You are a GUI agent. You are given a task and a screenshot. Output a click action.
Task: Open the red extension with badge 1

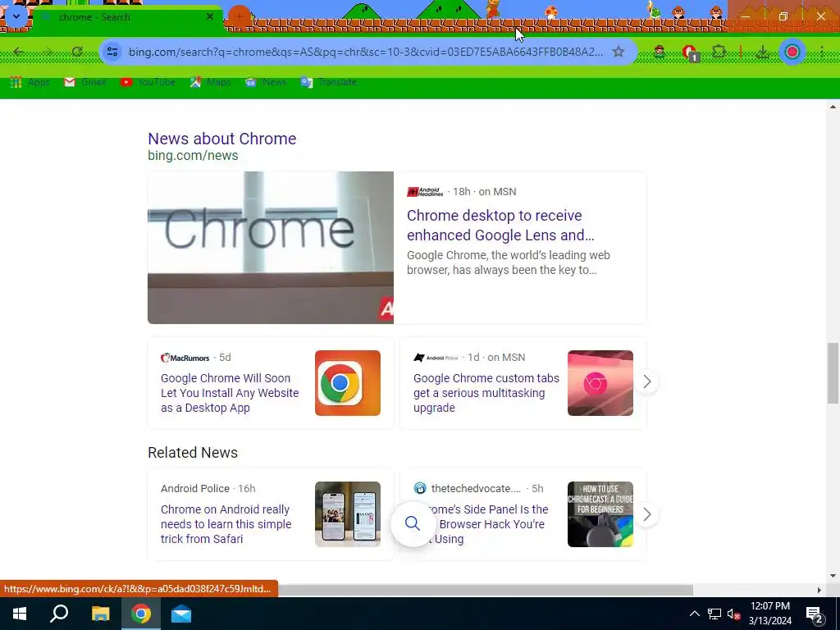click(689, 52)
